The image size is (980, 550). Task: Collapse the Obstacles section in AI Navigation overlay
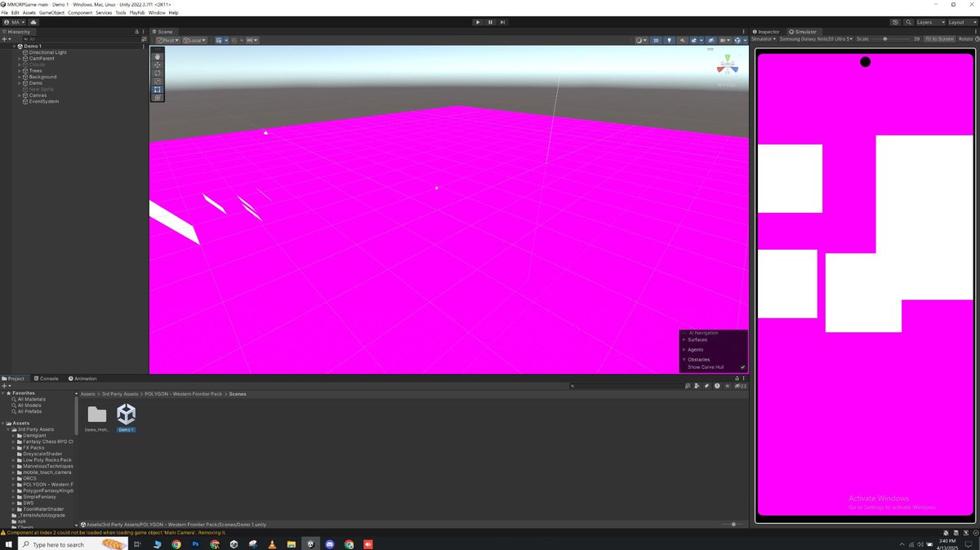coord(684,359)
